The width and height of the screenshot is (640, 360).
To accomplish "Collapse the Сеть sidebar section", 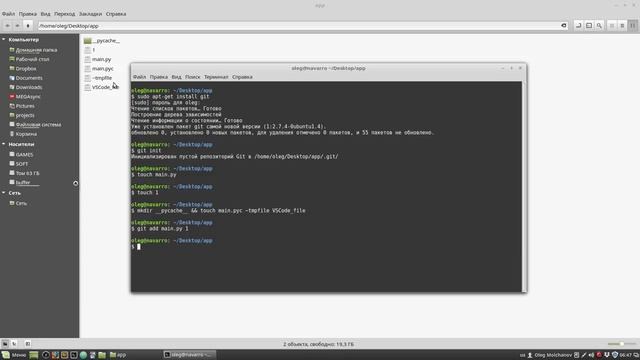I will click(x=4, y=193).
